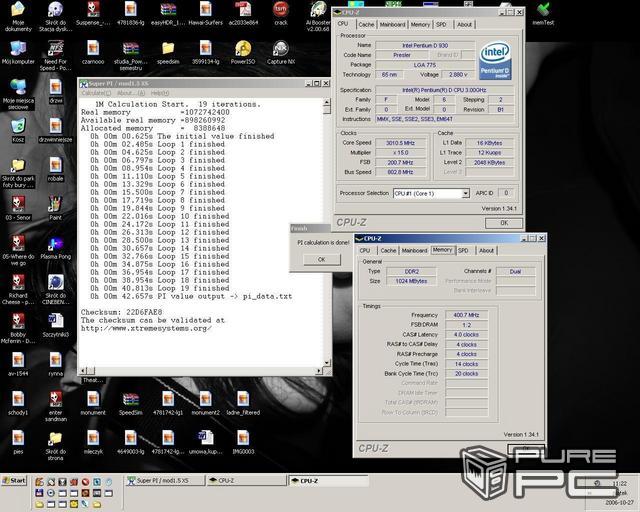This screenshot has width=640, height=512.
Task: Click the Super PI vertical scrollbar up arrow
Action: [x=327, y=102]
